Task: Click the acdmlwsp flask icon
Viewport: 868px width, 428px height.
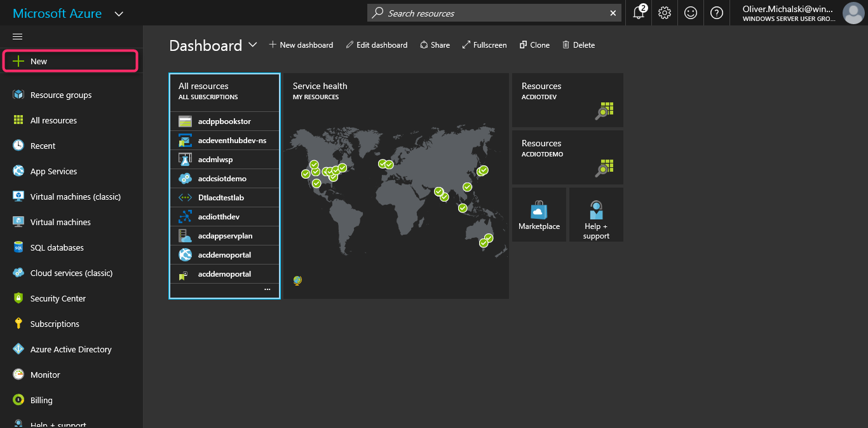Action: (185, 160)
